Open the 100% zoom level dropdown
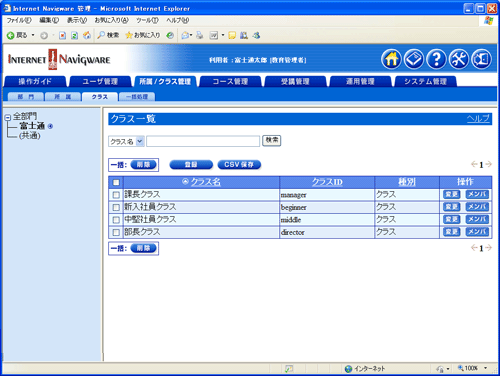This screenshot has height=376, width=500. click(x=486, y=368)
